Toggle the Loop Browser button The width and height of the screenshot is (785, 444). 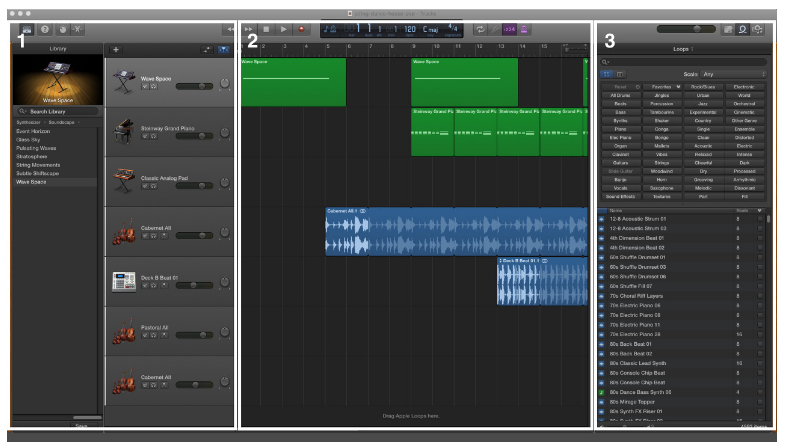743,30
